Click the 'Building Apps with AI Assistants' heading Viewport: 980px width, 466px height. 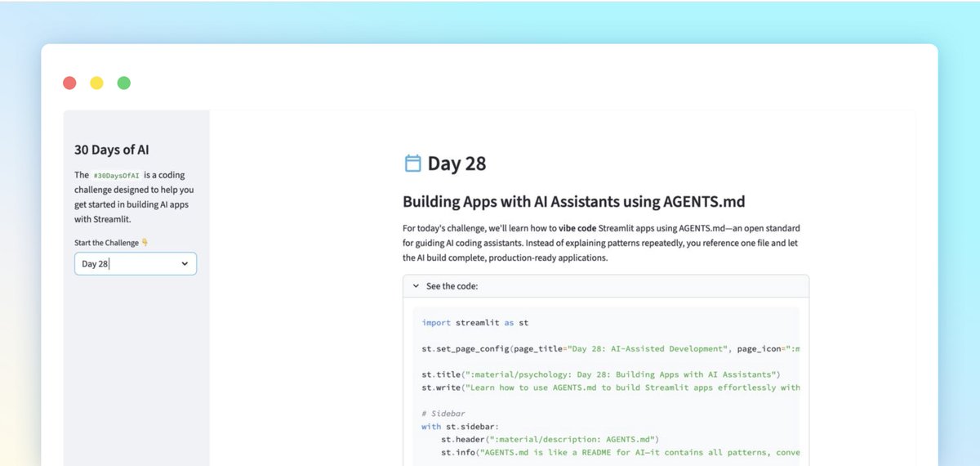[x=574, y=202]
